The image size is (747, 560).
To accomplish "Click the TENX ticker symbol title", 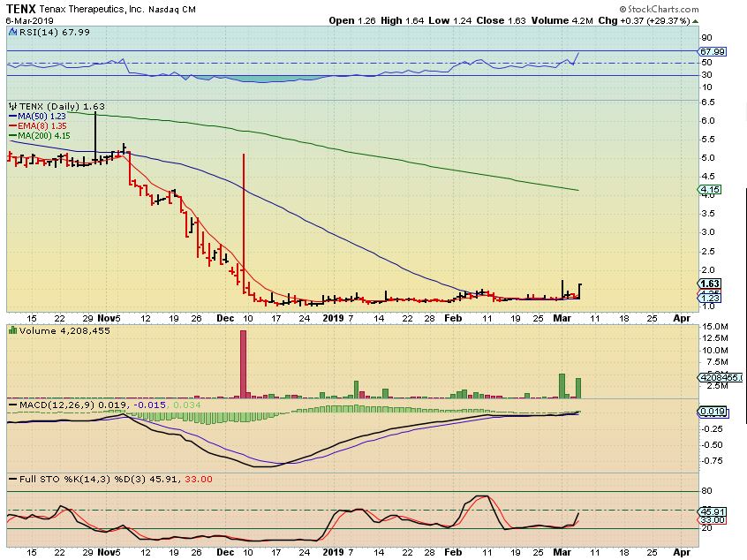I will pyautogui.click(x=21, y=9).
